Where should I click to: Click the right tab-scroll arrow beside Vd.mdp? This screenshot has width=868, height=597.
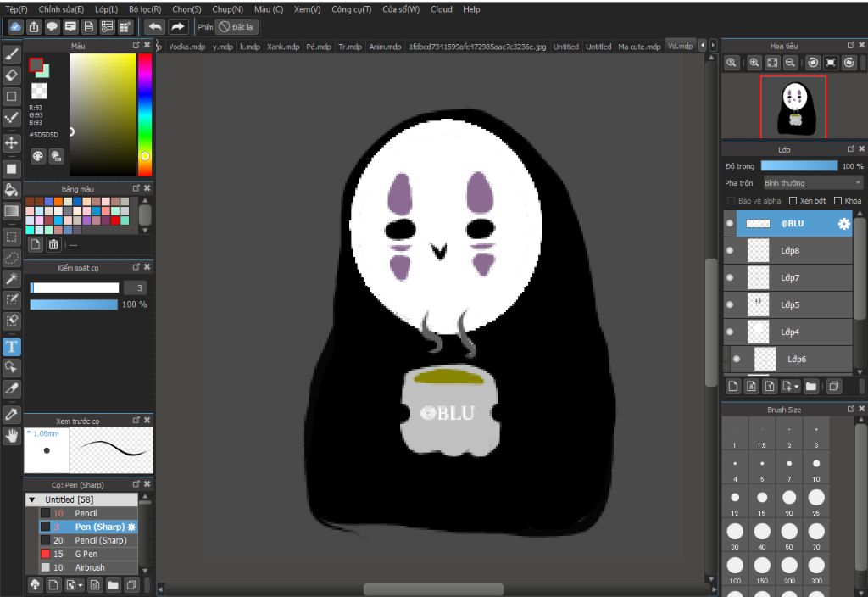click(713, 46)
